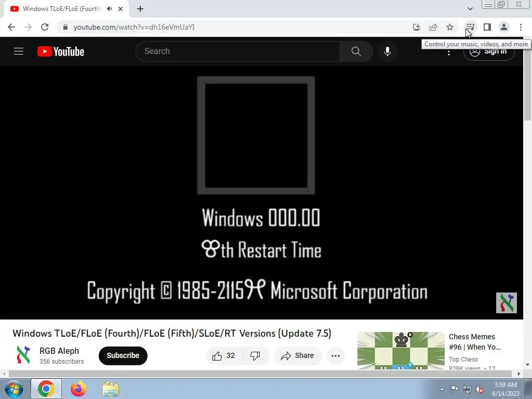532x399 pixels.
Task: Like the video with thumbs-up
Action: click(x=223, y=355)
